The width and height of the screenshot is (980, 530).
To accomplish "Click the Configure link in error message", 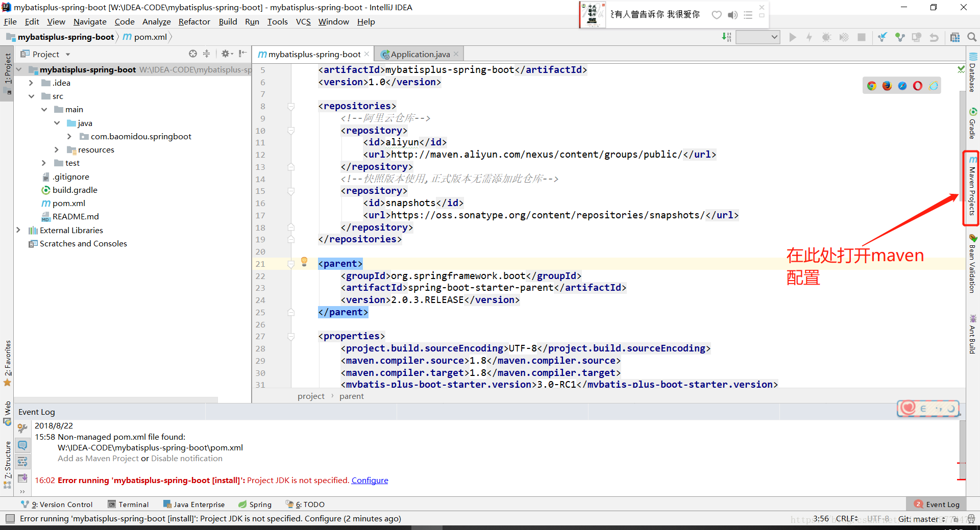I will point(370,480).
